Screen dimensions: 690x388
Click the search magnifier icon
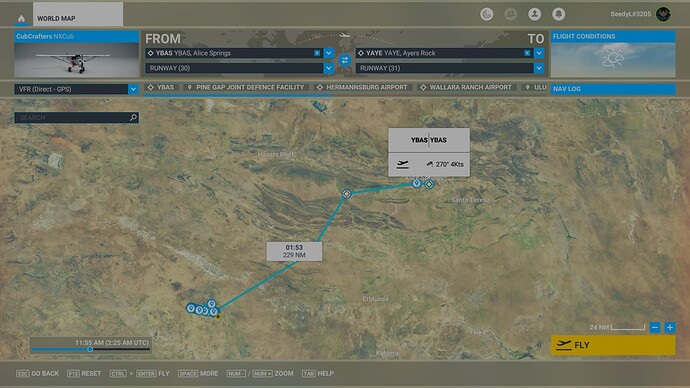pyautogui.click(x=133, y=117)
